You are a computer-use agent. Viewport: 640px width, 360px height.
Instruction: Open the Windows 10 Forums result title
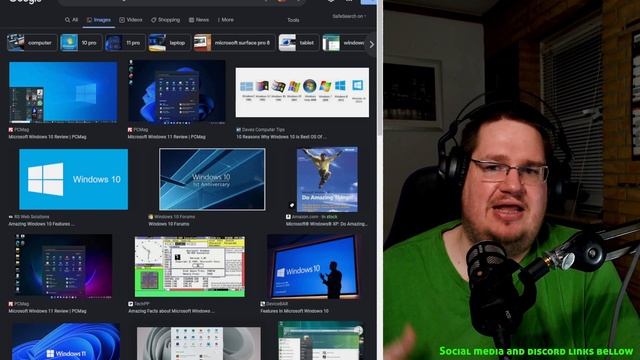click(x=169, y=224)
